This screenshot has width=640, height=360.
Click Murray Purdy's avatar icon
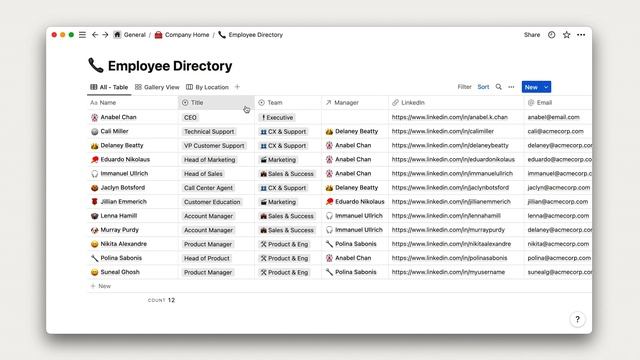click(x=95, y=230)
